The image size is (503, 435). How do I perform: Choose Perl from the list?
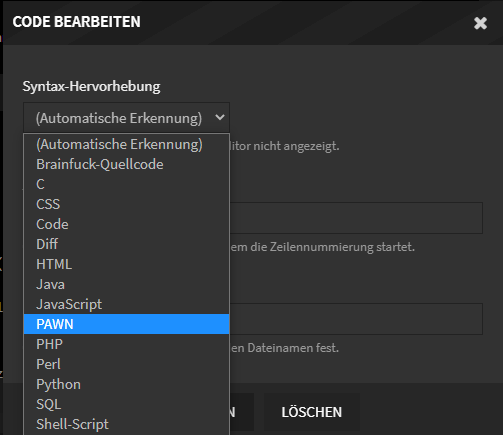pos(126,364)
